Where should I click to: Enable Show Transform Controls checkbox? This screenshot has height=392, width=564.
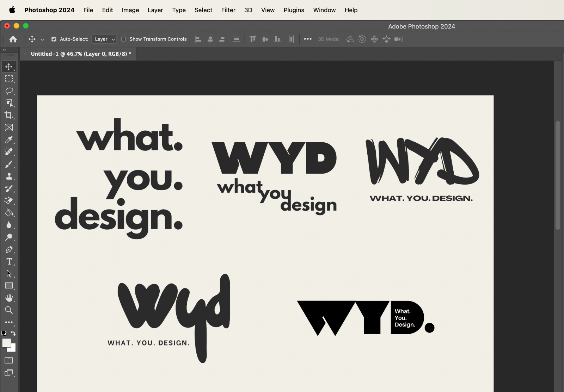pos(124,39)
